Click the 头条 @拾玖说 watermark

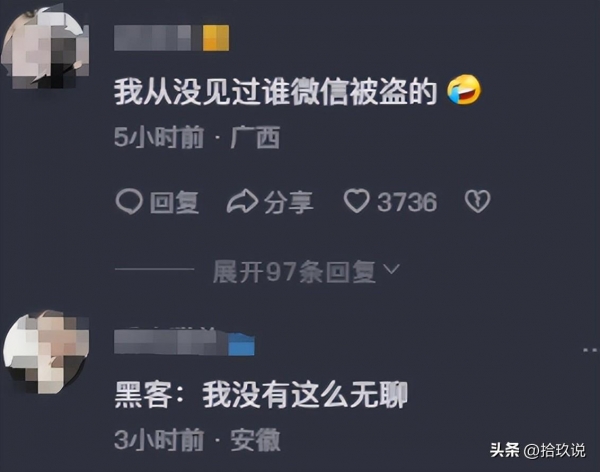[x=538, y=450]
